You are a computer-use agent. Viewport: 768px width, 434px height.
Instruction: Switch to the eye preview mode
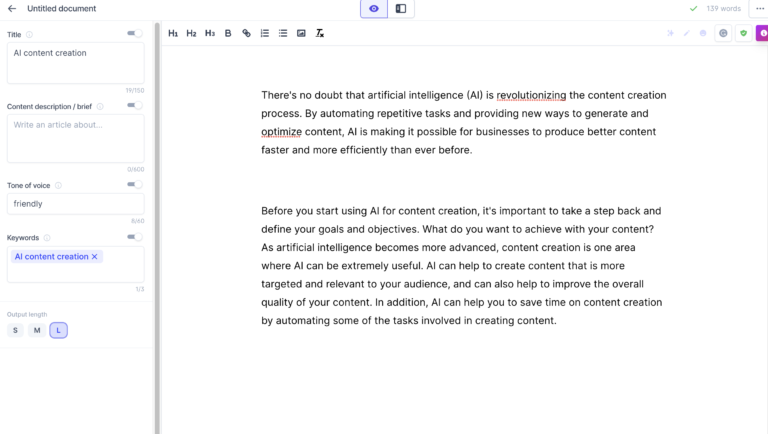click(374, 9)
